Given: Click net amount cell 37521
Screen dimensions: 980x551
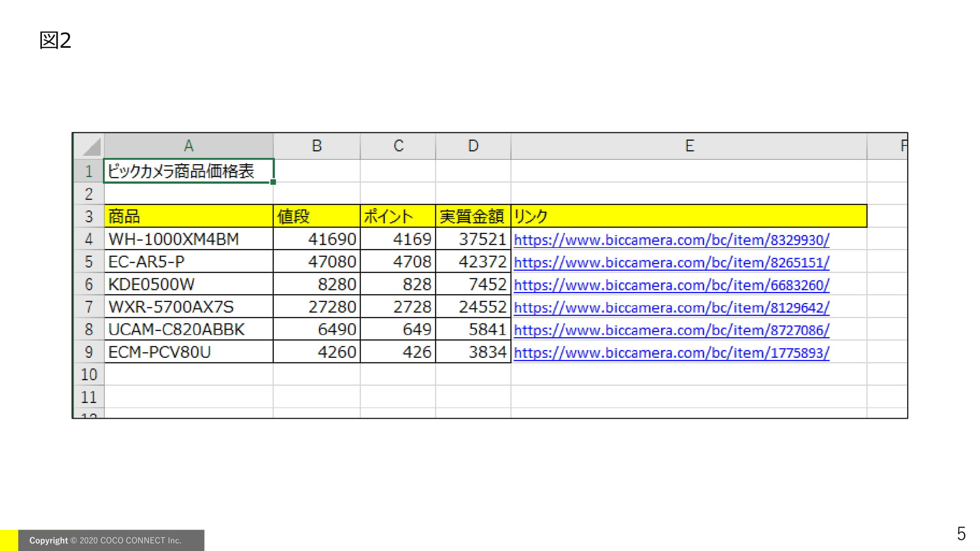Looking at the screenshot, I should [473, 239].
